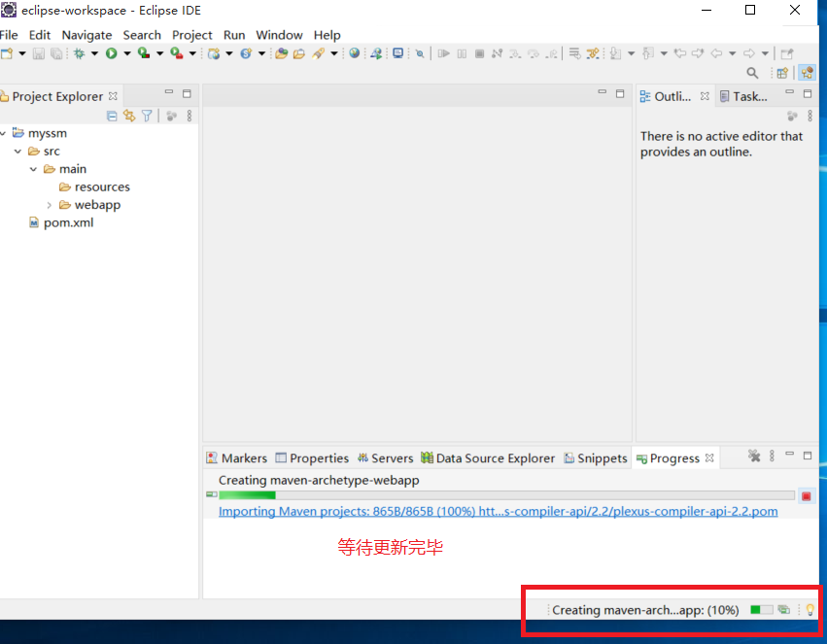Screen dimensions: 827x644
Task: Click the Step Over icon
Action: click(534, 53)
